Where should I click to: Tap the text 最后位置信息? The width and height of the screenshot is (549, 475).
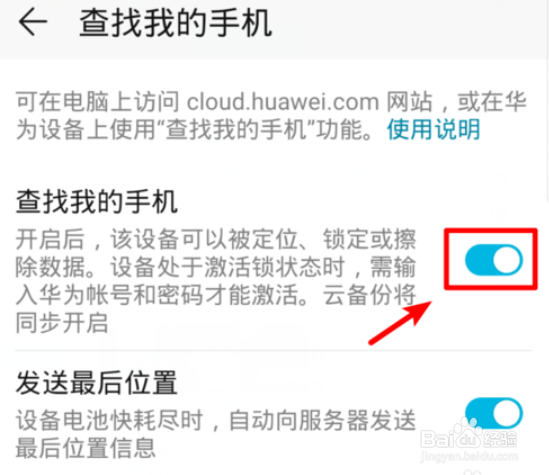coord(85,448)
